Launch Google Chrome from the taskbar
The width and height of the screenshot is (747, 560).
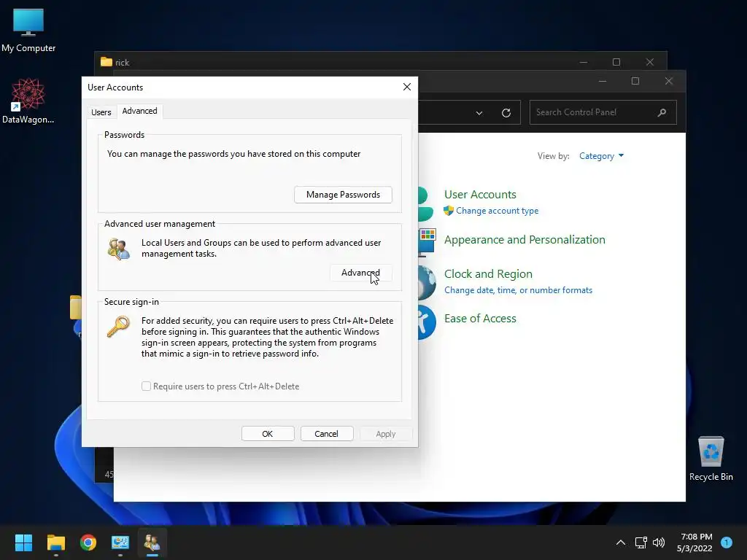88,542
